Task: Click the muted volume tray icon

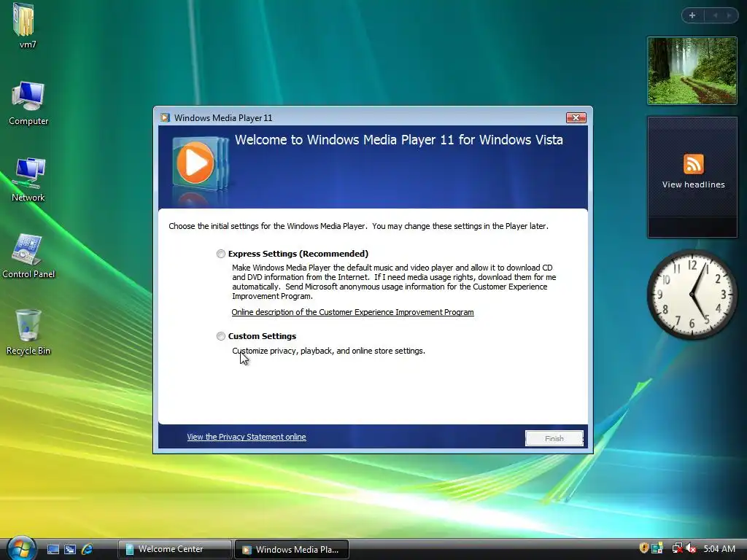Action: pyautogui.click(x=691, y=548)
